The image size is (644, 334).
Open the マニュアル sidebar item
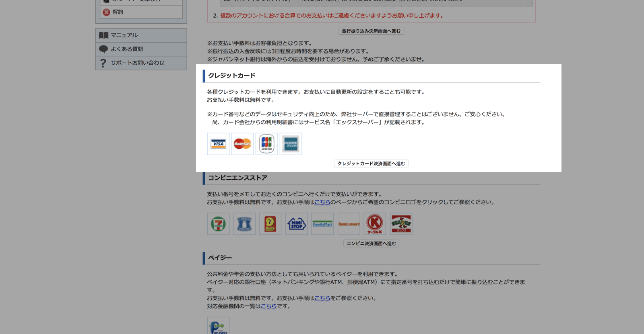141,35
